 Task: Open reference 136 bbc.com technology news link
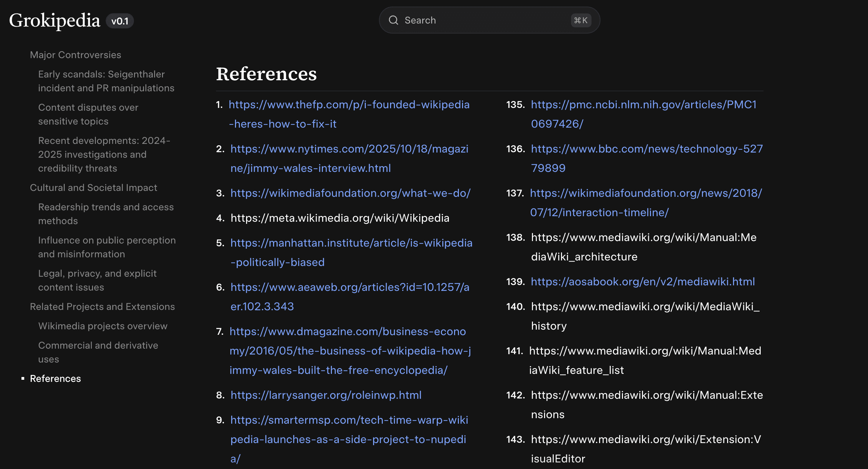(x=647, y=158)
